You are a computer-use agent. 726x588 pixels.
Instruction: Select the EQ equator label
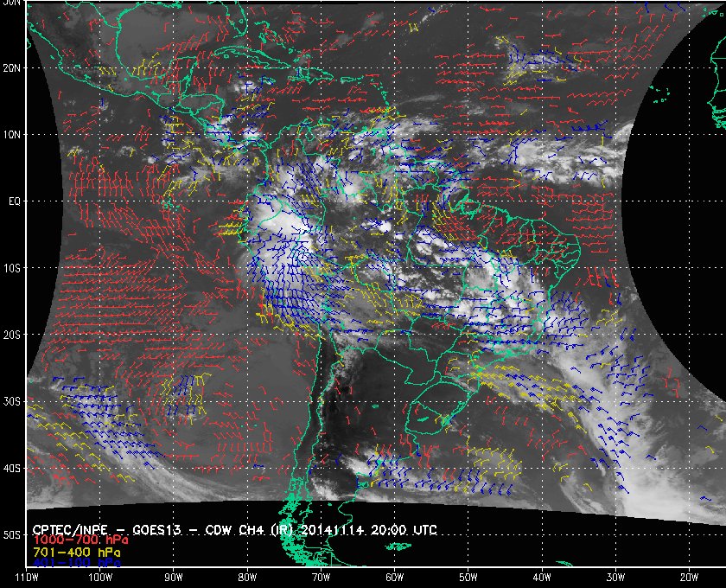(15, 201)
